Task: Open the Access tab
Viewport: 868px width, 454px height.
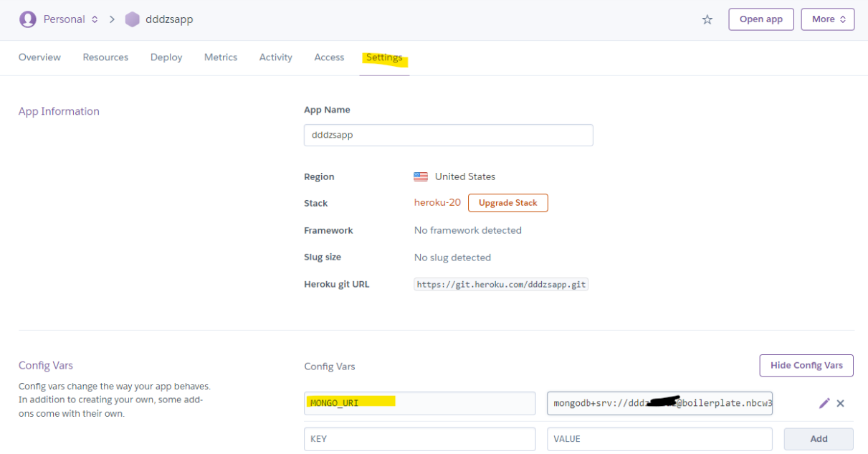Action: tap(329, 57)
